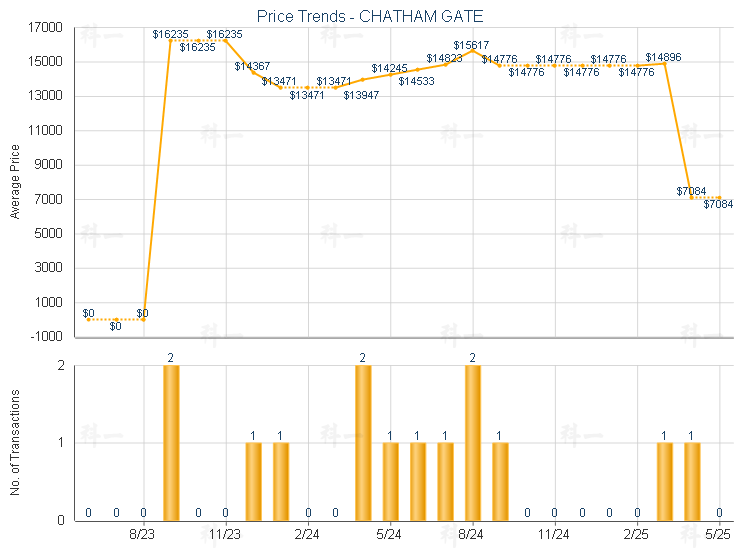Select the 11/23 x-axis date label

point(226,536)
